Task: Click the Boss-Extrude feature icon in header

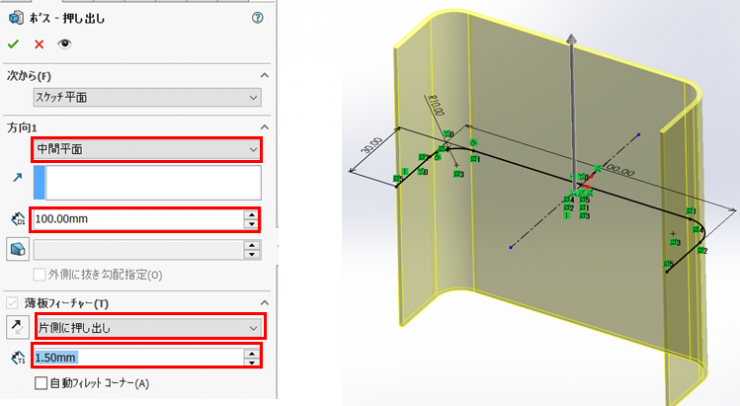Action: [x=15, y=18]
